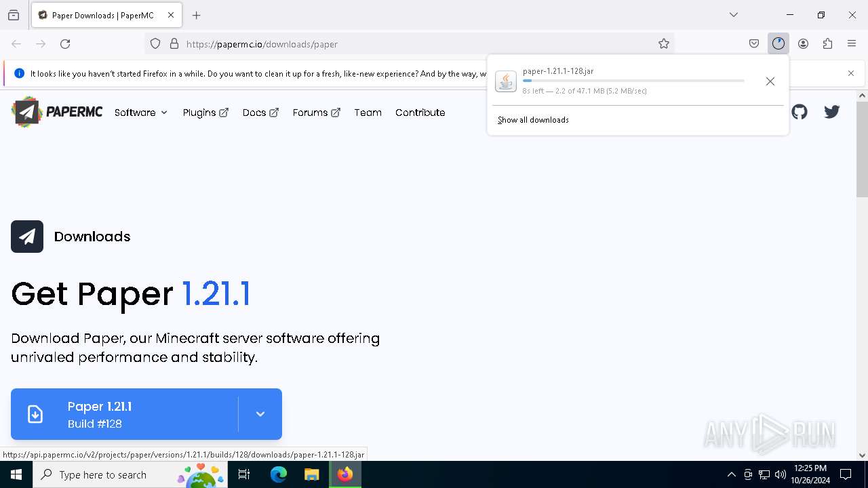Viewport: 868px width, 488px height.
Task: Click the Downloads paper plane icon
Action: pos(27,237)
